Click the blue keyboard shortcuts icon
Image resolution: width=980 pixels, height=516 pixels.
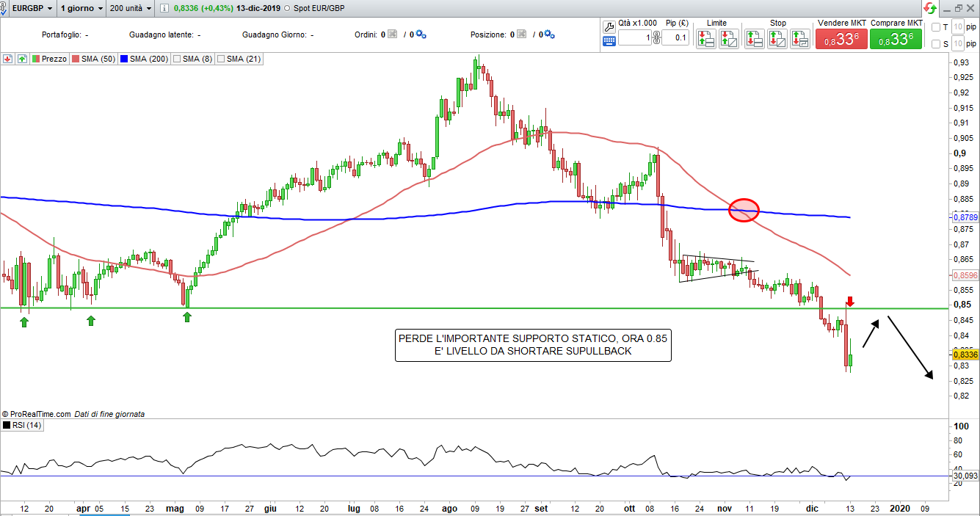pos(609,41)
